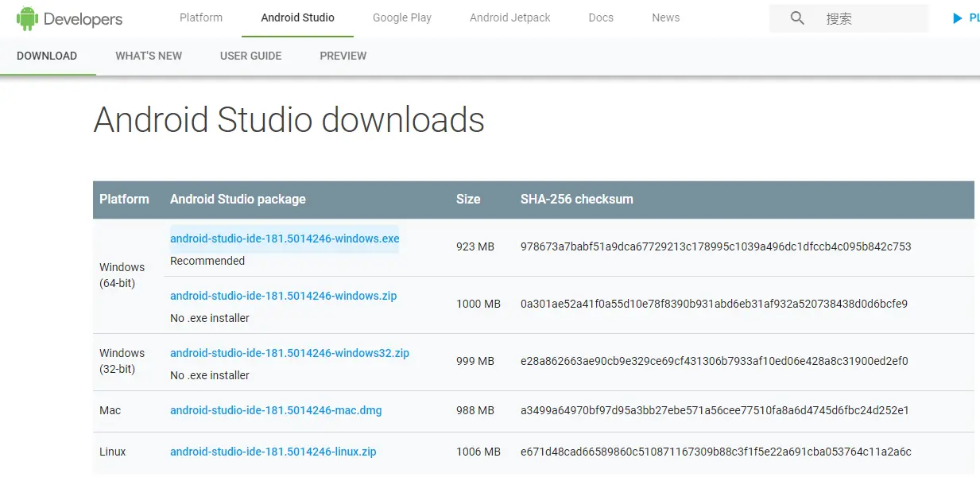
Task: Switch to the WHAT'S NEW sub-tab
Action: pyautogui.click(x=149, y=56)
